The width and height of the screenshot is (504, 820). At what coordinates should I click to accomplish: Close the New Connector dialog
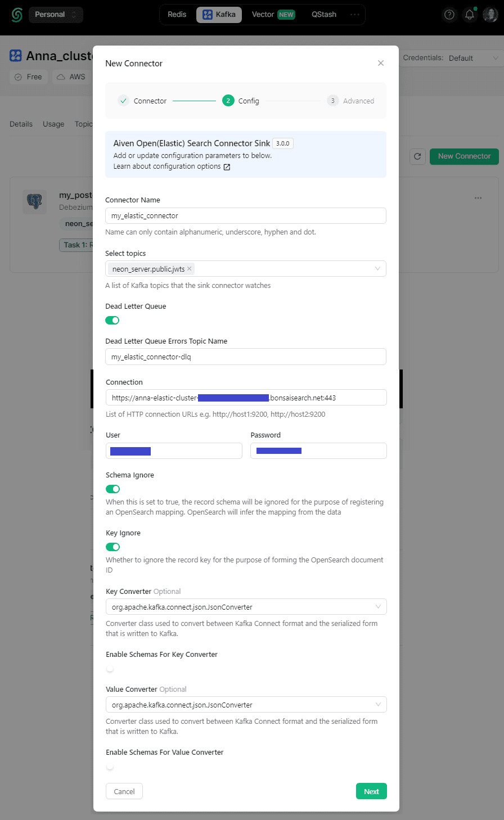(x=381, y=63)
